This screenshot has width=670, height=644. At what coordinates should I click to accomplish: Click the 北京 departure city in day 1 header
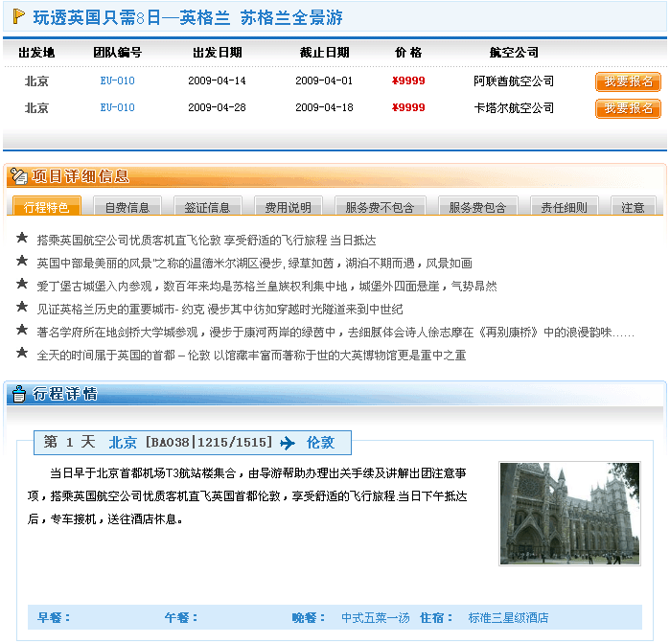pos(123,443)
